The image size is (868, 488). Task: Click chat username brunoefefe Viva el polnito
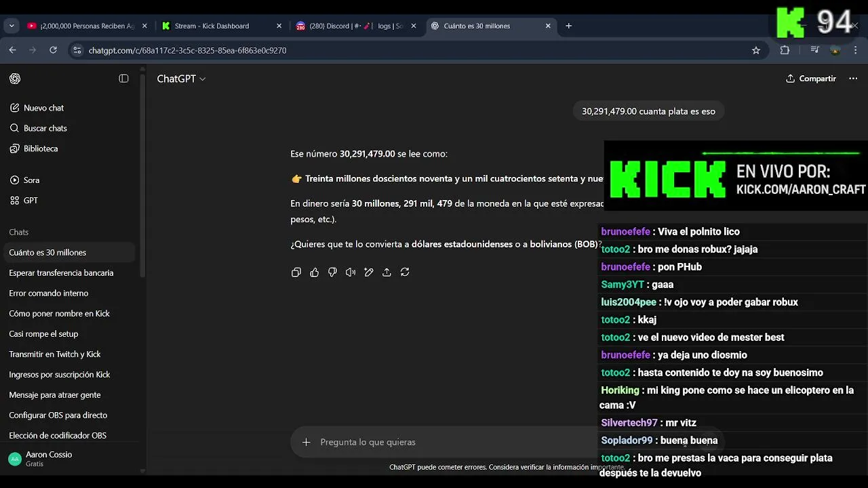click(x=625, y=232)
